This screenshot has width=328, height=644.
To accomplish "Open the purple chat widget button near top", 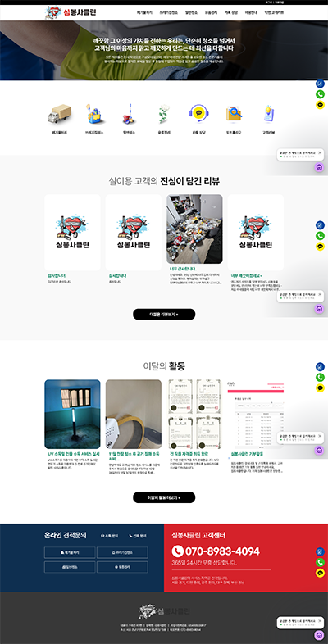I will pos(319,167).
